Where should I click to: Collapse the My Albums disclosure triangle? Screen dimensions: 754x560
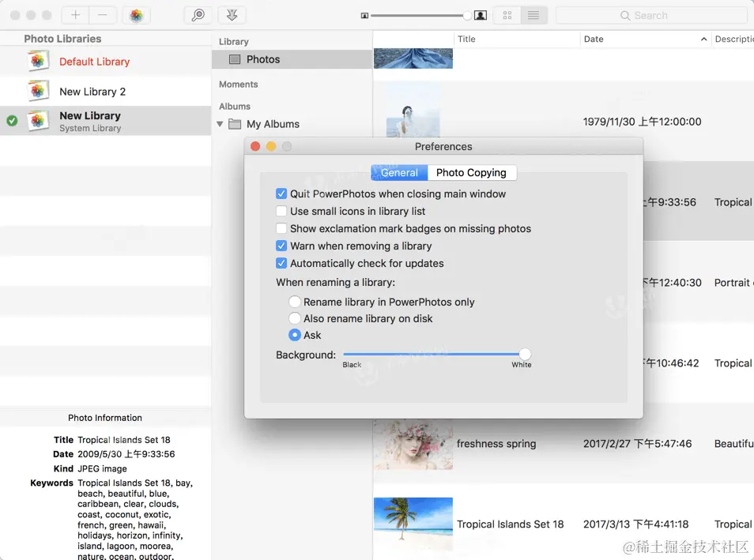click(x=220, y=124)
